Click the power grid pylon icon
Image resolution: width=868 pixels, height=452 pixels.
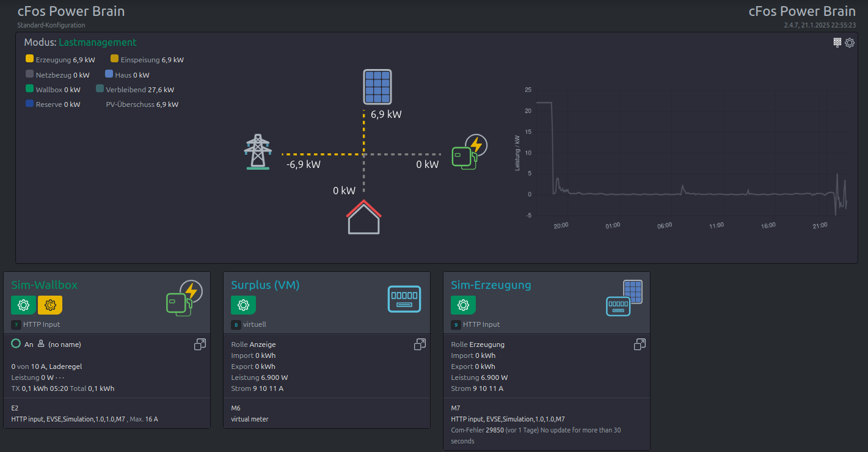click(258, 151)
